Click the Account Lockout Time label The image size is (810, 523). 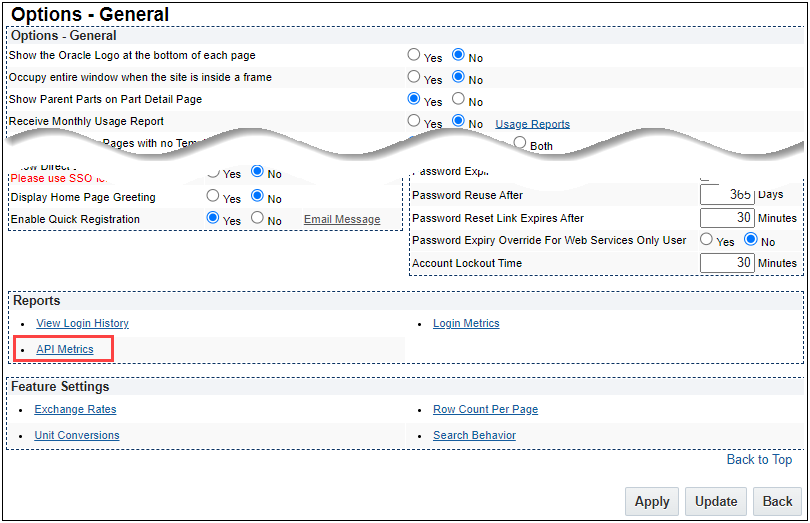tap(467, 263)
